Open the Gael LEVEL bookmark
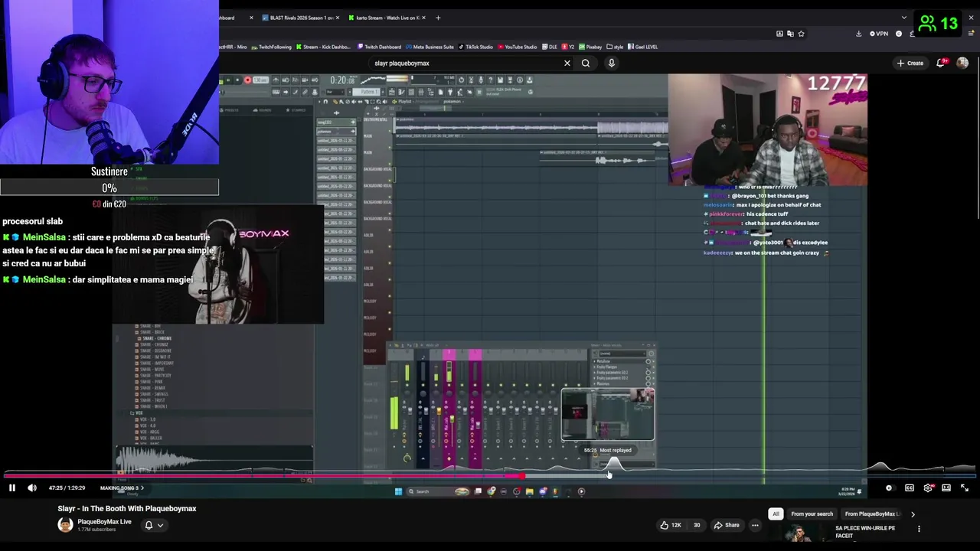Screen dimensions: 980x551 click(x=642, y=47)
